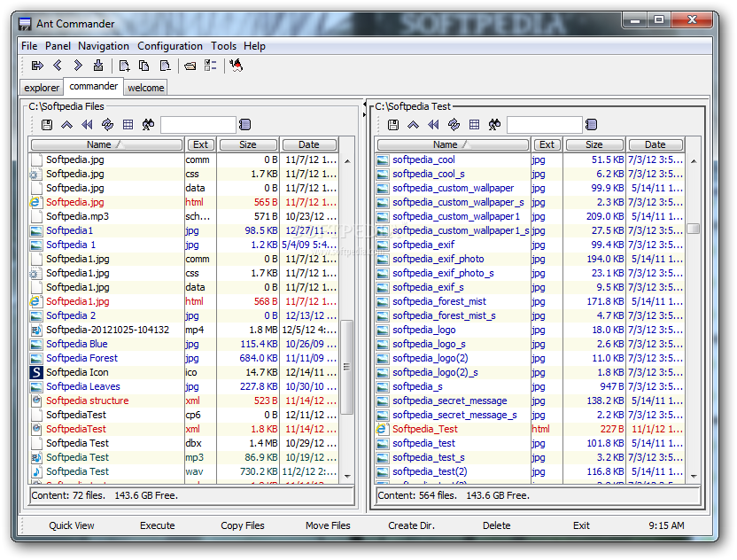Image resolution: width=737 pixels, height=560 pixels.
Task: Click the double-left arrows in right panel
Action: click(x=433, y=125)
